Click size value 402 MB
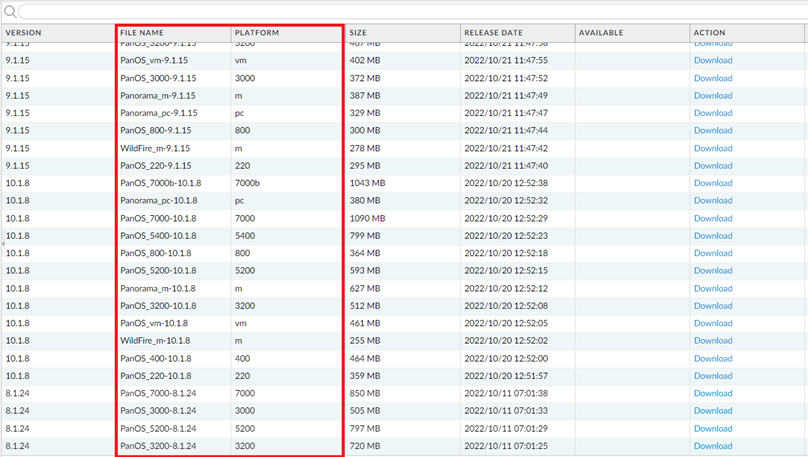Image resolution: width=808 pixels, height=457 pixels. click(365, 60)
